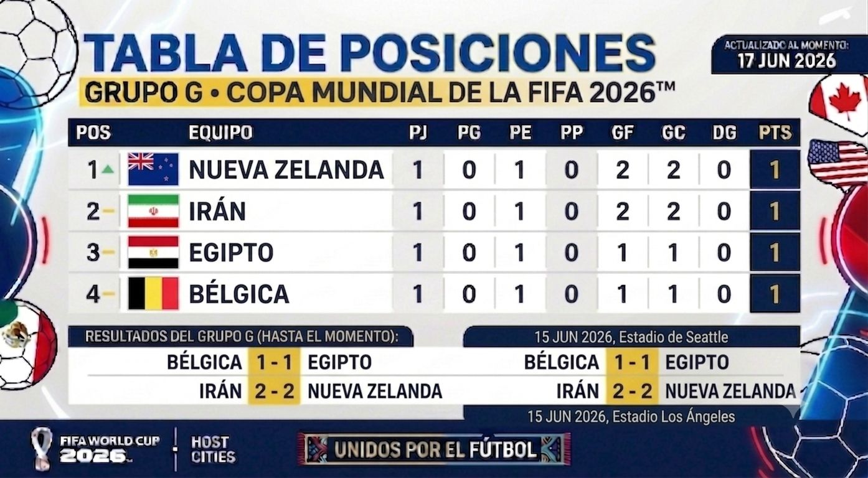
Task: Click the BÉLGICA team name in table
Action: (x=239, y=294)
